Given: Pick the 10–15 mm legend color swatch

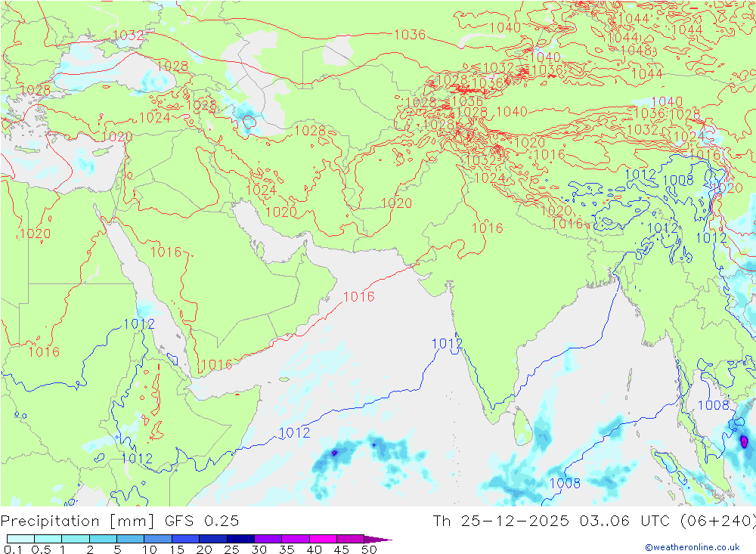Looking at the screenshot, I should pyautogui.click(x=158, y=539).
